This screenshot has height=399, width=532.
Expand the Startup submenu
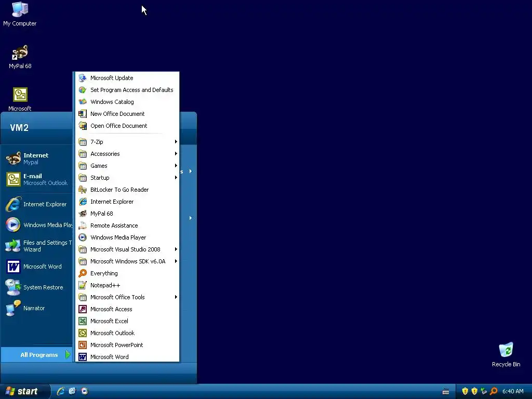127,178
